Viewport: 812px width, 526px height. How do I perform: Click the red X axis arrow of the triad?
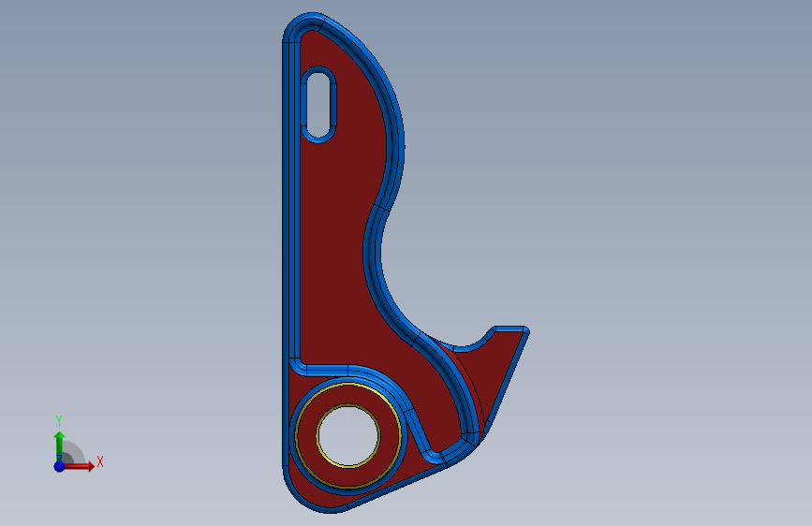click(x=78, y=466)
